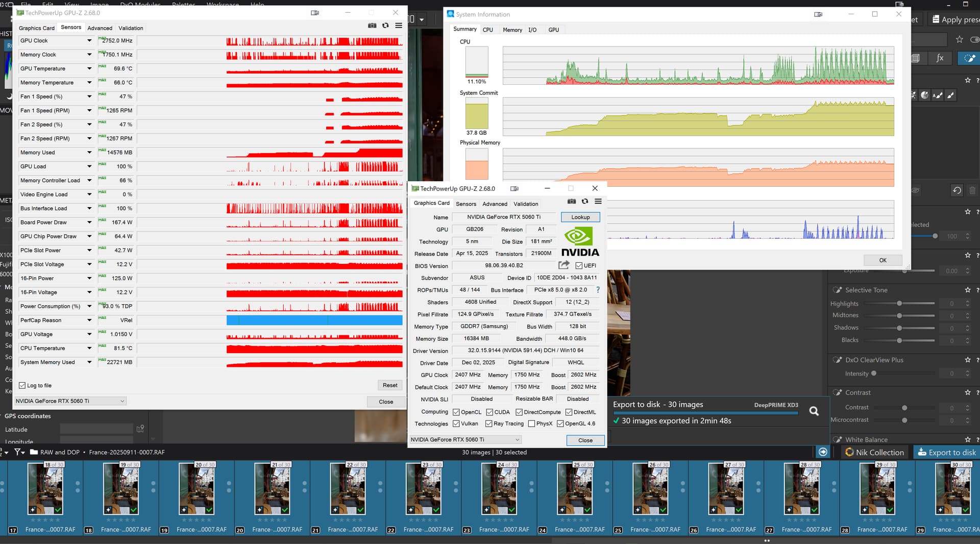This screenshot has width=980, height=544.
Task: Click the refresh icon in GPU-Z Sensors window
Action: click(385, 26)
